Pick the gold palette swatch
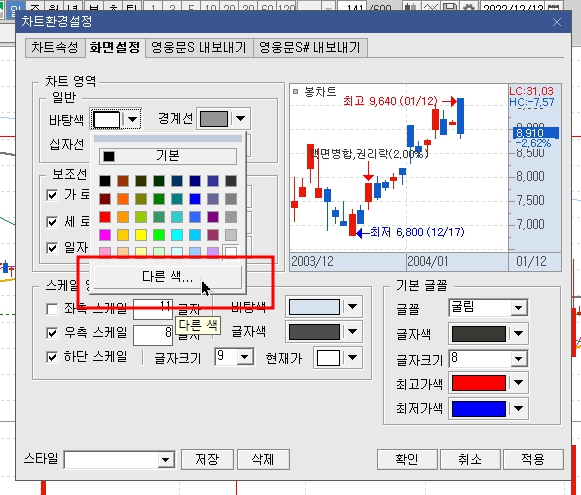 point(123,235)
